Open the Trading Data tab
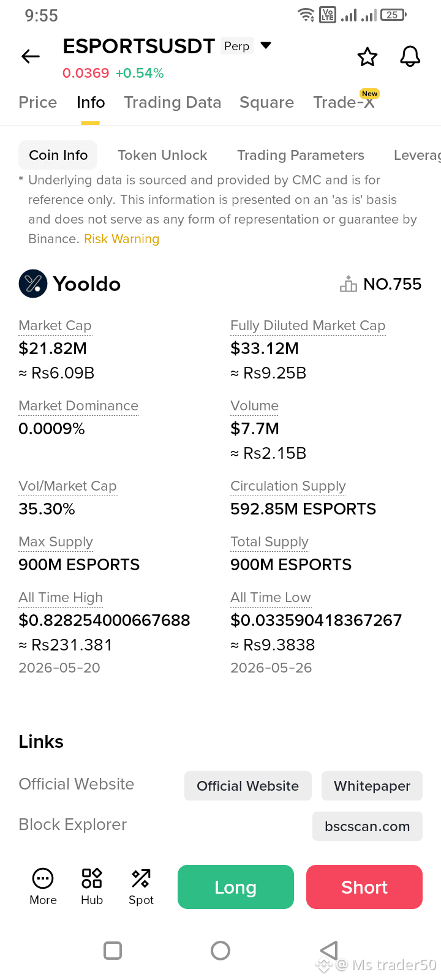This screenshot has height=980, width=441. point(173,102)
